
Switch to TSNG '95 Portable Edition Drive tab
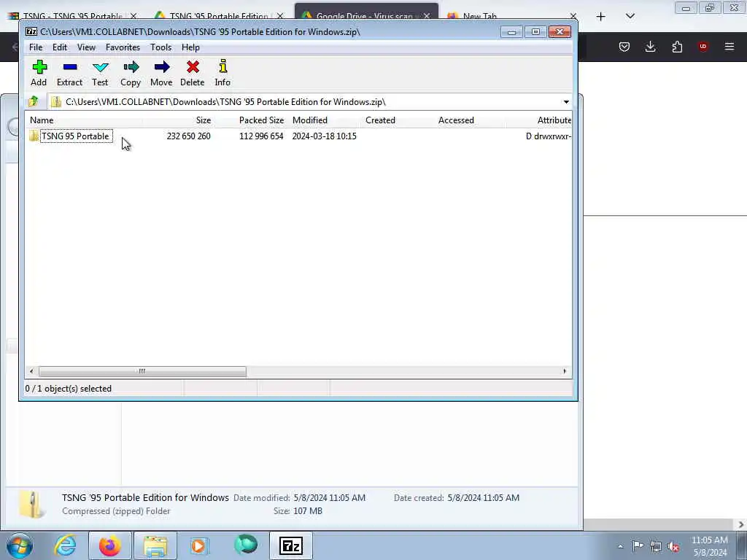coord(217,16)
